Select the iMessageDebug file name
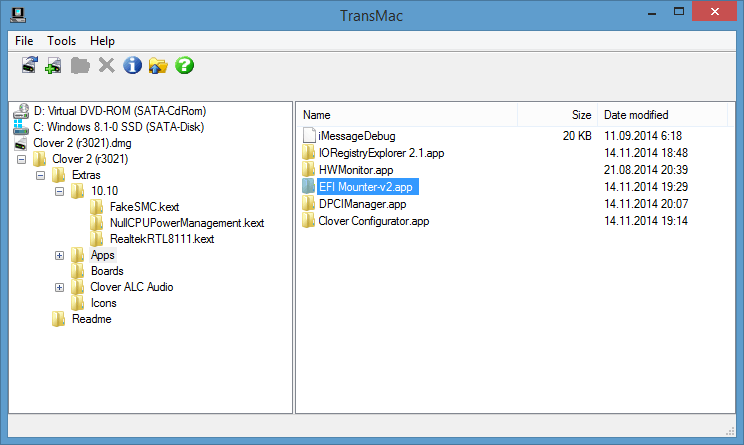This screenshot has height=445, width=744. pyautogui.click(x=357, y=136)
